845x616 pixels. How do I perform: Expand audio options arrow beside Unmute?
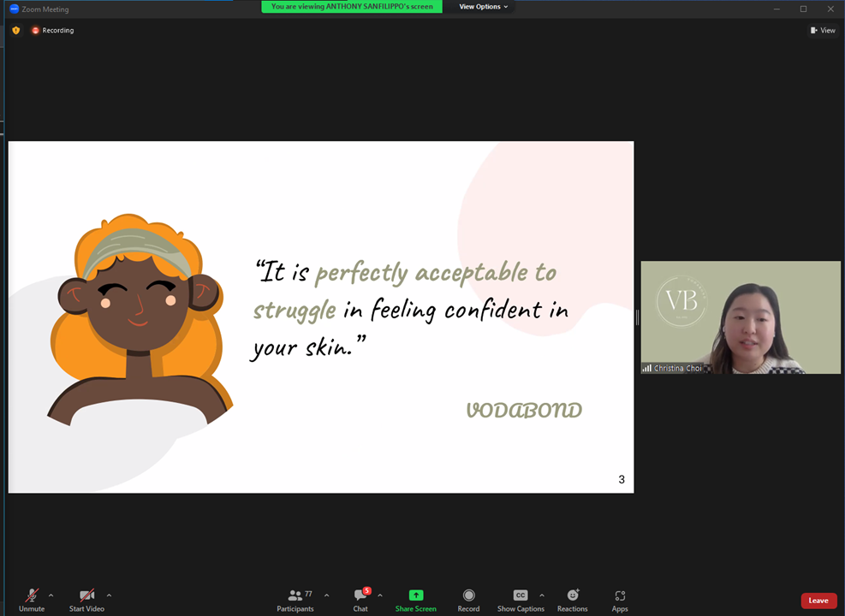pos(51,595)
